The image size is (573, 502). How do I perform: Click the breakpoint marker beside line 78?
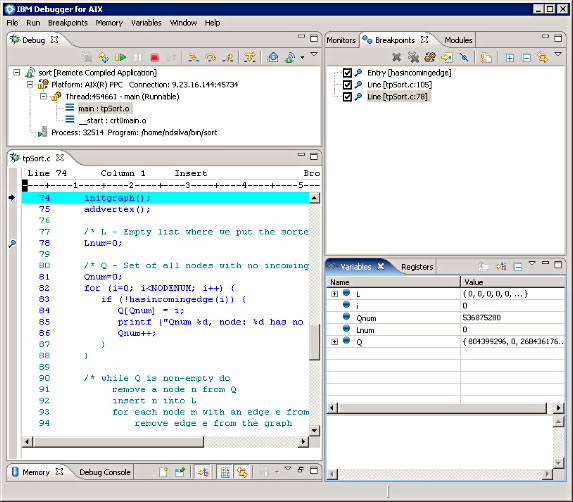tap(12, 243)
